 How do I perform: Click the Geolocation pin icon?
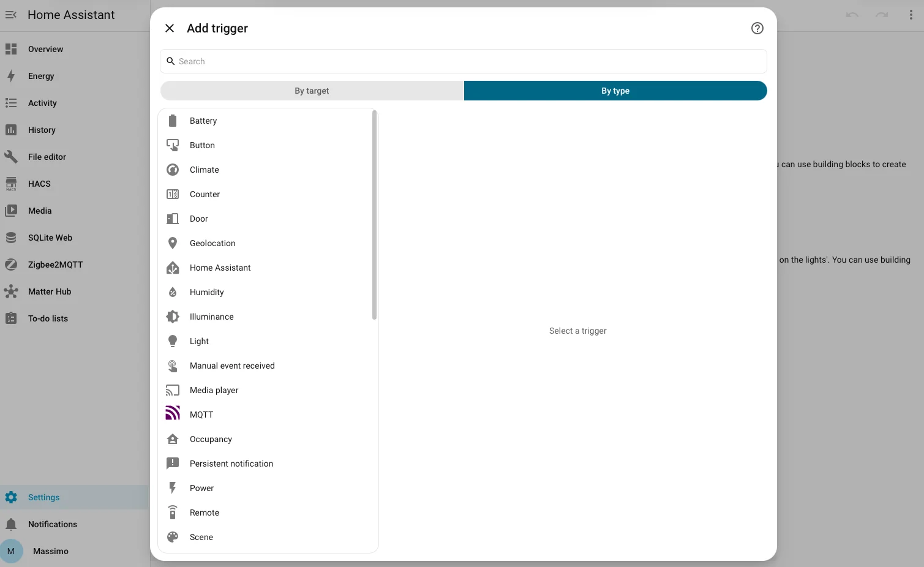[x=173, y=243]
